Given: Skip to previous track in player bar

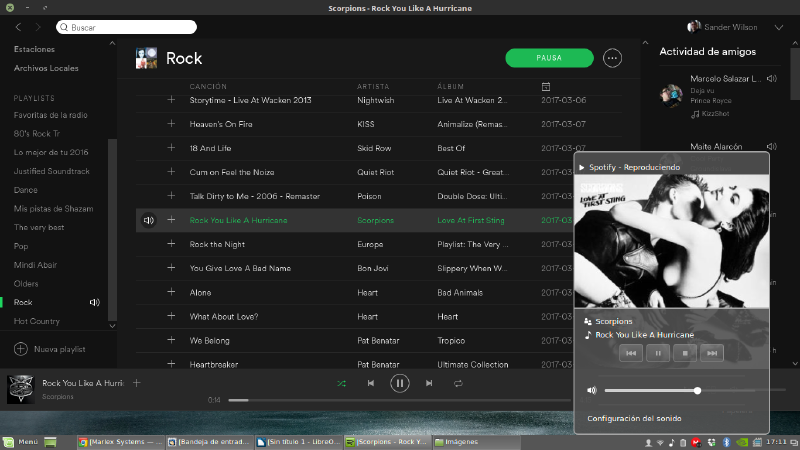Looking at the screenshot, I should 371,383.
